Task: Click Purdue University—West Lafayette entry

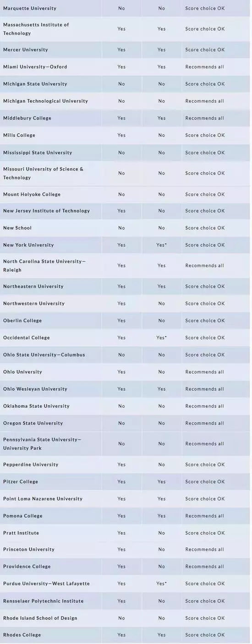Action: [x=46, y=584]
